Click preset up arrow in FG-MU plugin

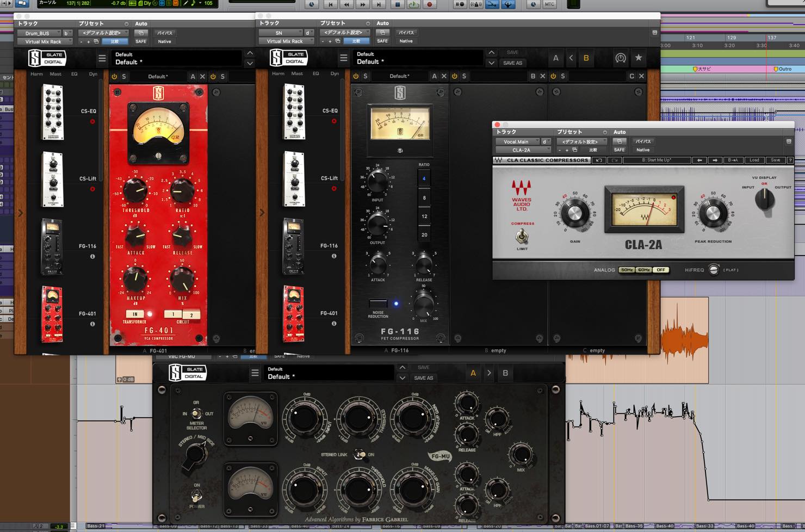(x=402, y=368)
